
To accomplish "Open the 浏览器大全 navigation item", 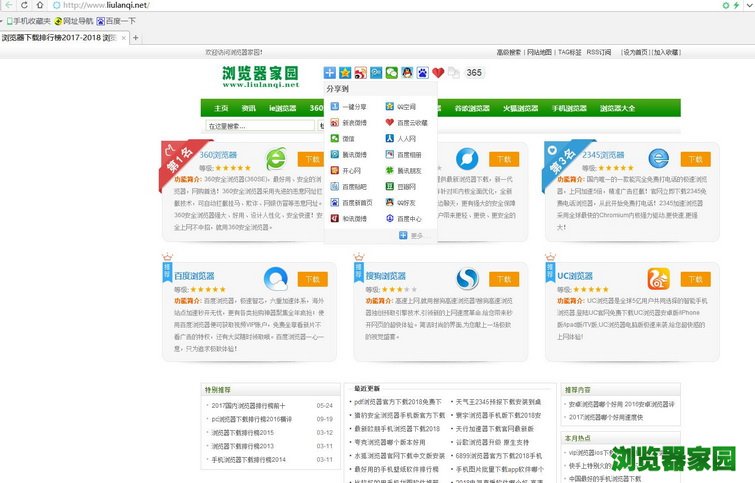I will [x=617, y=108].
